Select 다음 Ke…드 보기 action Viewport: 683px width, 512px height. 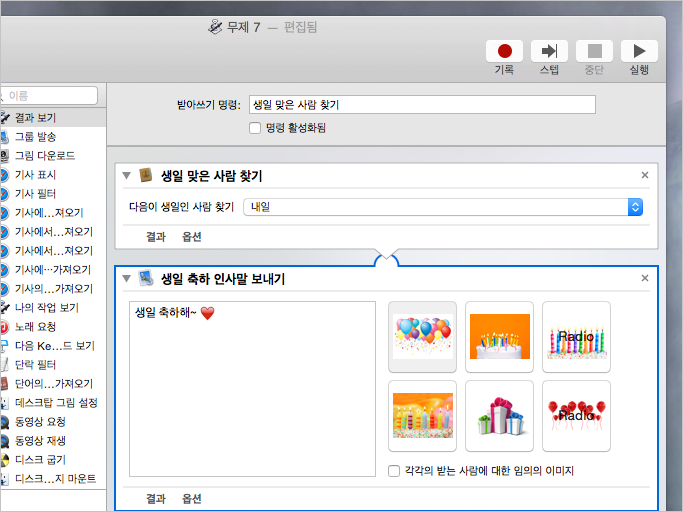pyautogui.click(x=53, y=346)
